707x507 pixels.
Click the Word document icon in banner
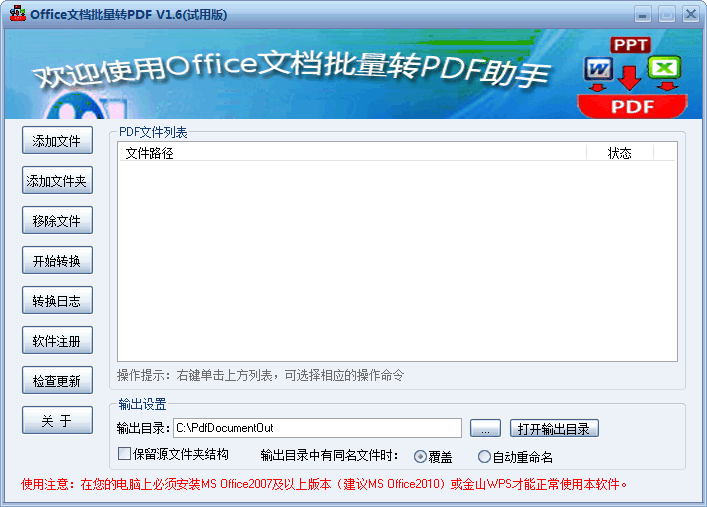[599, 70]
